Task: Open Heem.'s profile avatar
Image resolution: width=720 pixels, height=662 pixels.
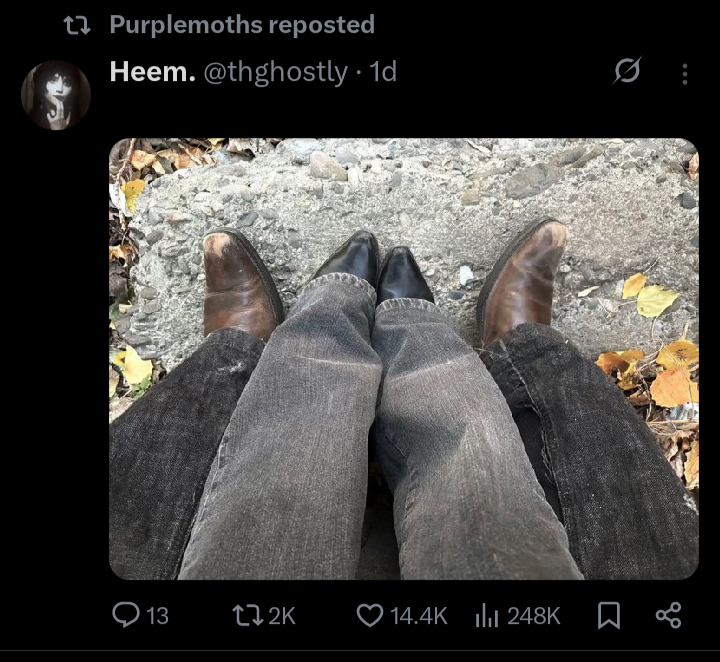Action: pos(56,95)
